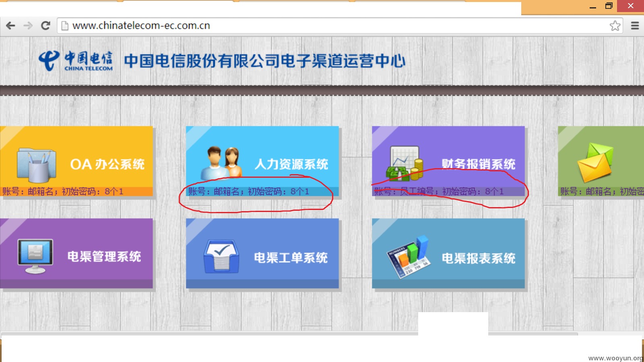Click the two-people icon on HR tile
The height and width of the screenshot is (362, 644).
[221, 163]
